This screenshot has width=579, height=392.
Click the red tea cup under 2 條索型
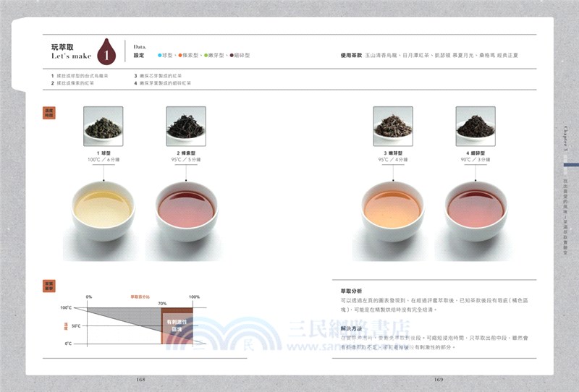click(x=186, y=211)
